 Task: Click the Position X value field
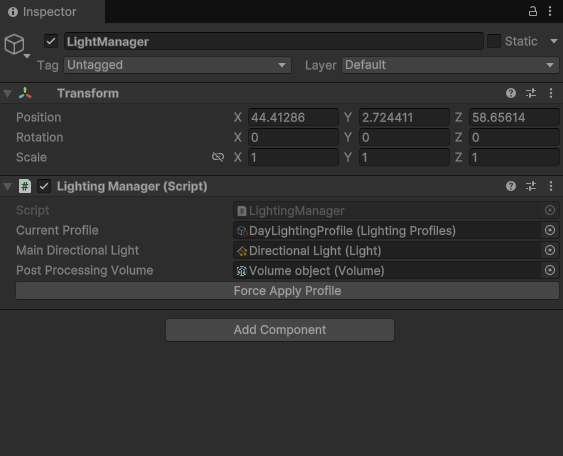pos(293,117)
